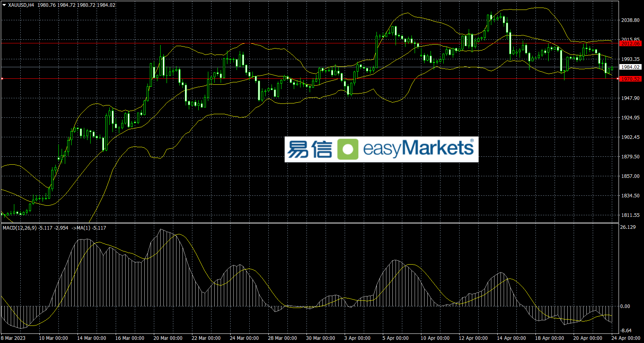
Task: Click the 30 Mar 00:00 time label
Action: coord(320,338)
